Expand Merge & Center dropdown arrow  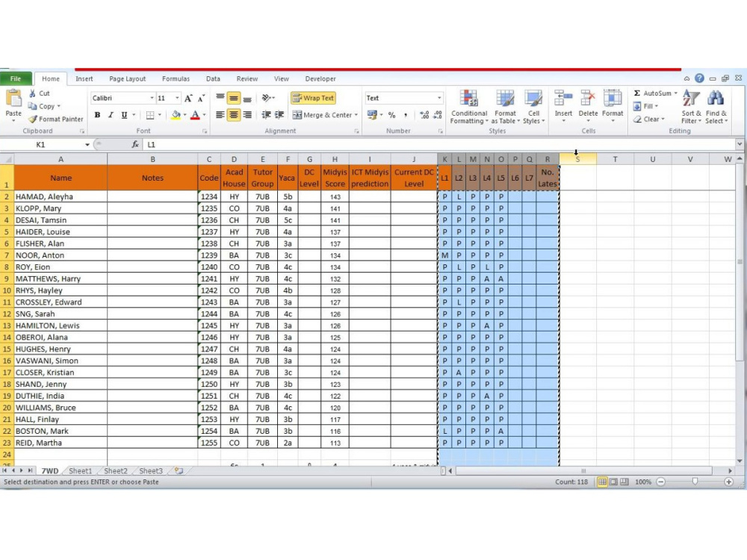point(356,115)
